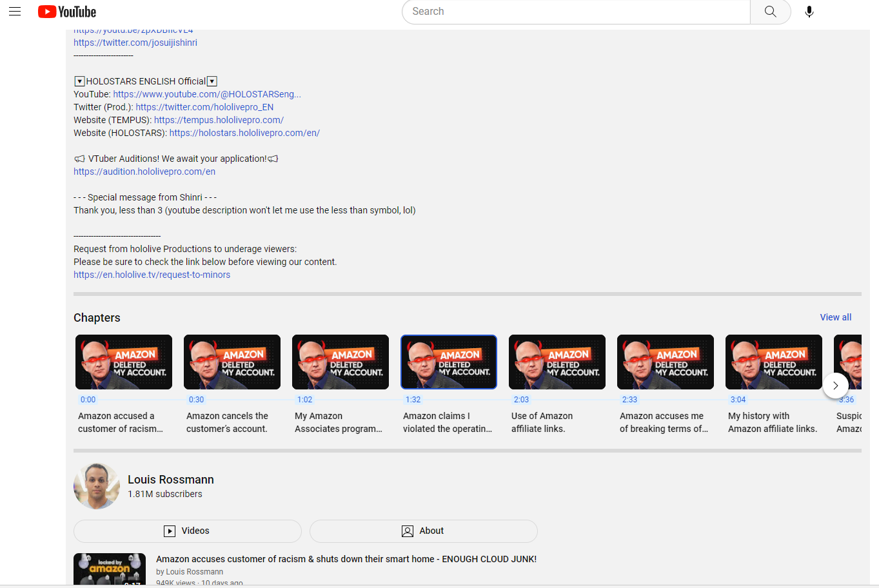
Task: Click 'Special message from Shinri' text
Action: (145, 197)
